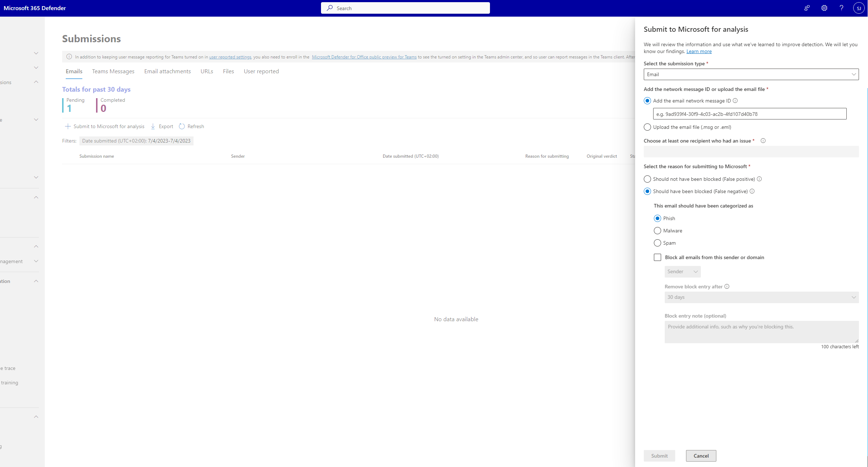The image size is (868, 467).
Task: Click the Pending count 1
Action: click(69, 108)
